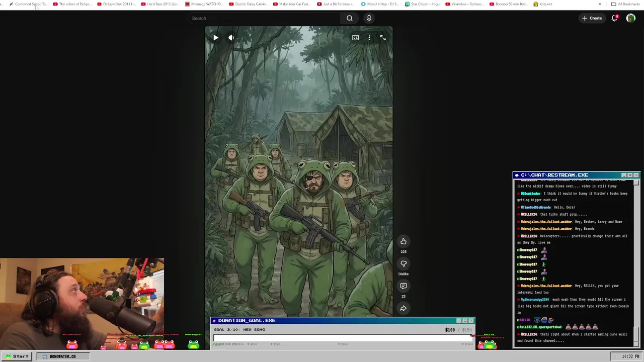Click the $100 / $150 donation amount
The height and width of the screenshot is (362, 644).
click(x=458, y=330)
